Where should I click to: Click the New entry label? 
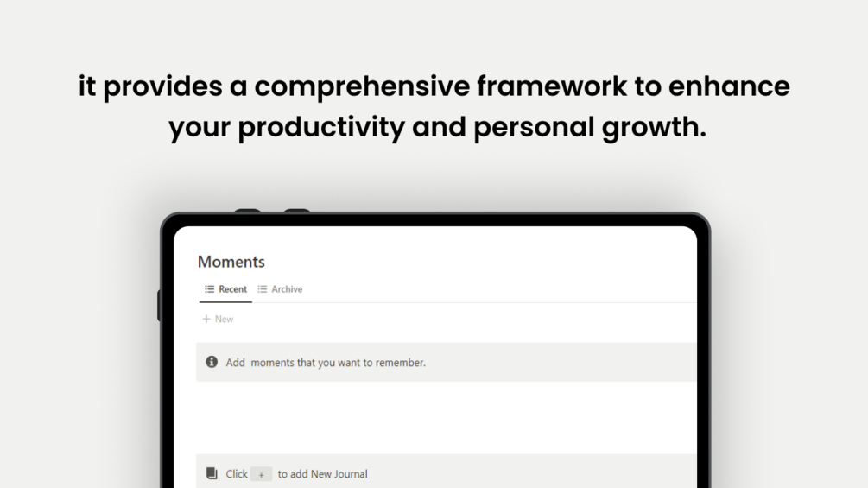(225, 320)
